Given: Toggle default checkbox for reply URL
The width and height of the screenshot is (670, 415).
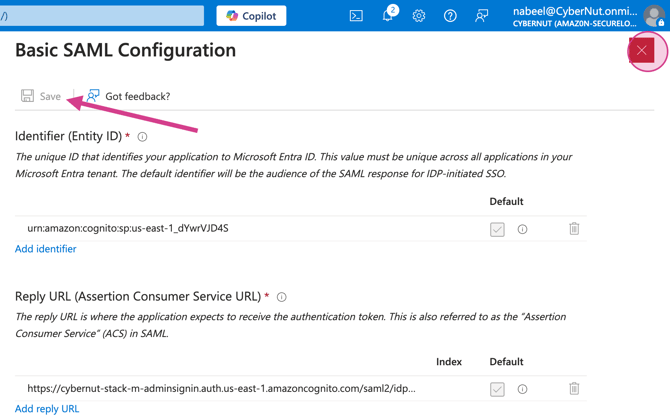Looking at the screenshot, I should click(x=497, y=389).
